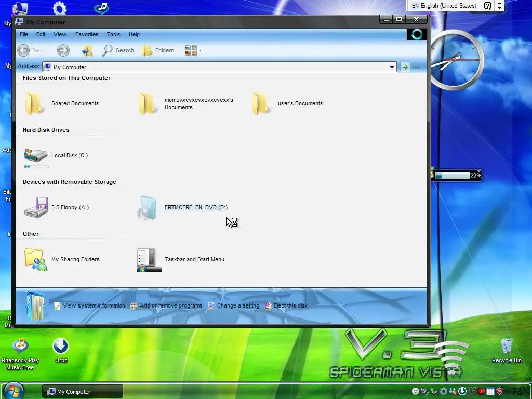Viewport: 532px width, 399px height.
Task: Click the Messenger people tray icon
Action: [x=453, y=392]
